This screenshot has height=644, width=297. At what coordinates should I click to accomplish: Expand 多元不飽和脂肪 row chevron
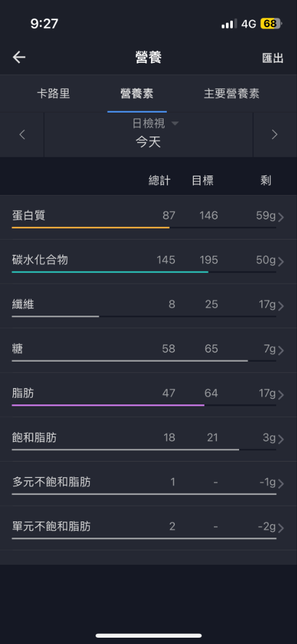tap(281, 484)
